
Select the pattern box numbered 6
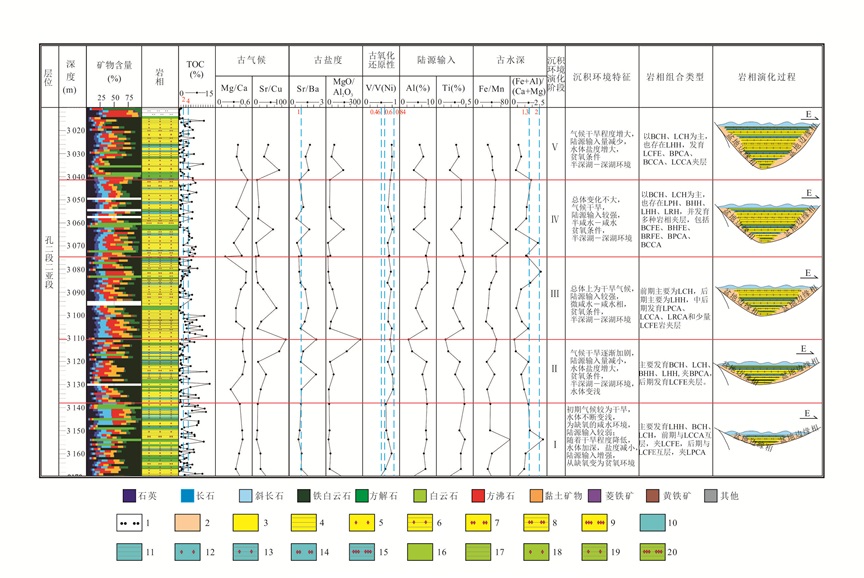[x=420, y=522]
